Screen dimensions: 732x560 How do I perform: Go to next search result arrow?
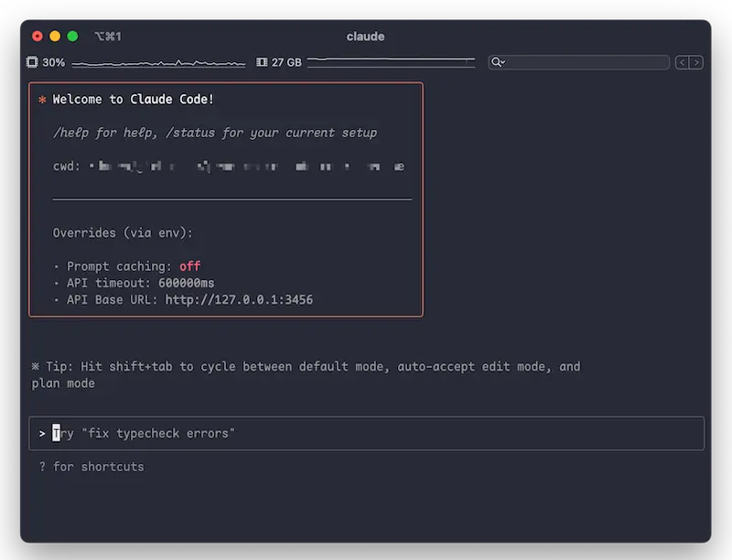click(x=696, y=62)
